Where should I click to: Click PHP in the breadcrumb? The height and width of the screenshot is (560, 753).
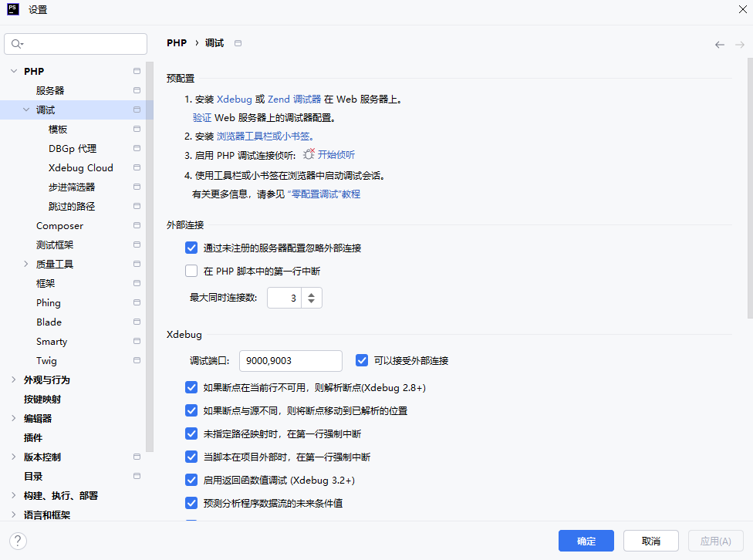(177, 42)
